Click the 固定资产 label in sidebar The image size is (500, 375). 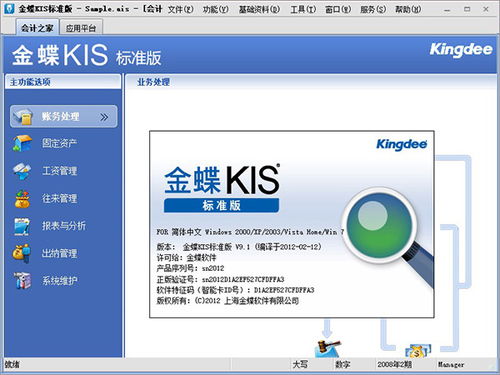coord(59,144)
